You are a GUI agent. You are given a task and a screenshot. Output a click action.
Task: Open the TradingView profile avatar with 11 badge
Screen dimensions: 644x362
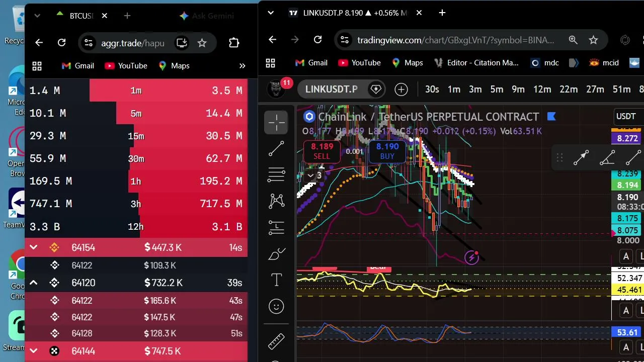(x=276, y=88)
